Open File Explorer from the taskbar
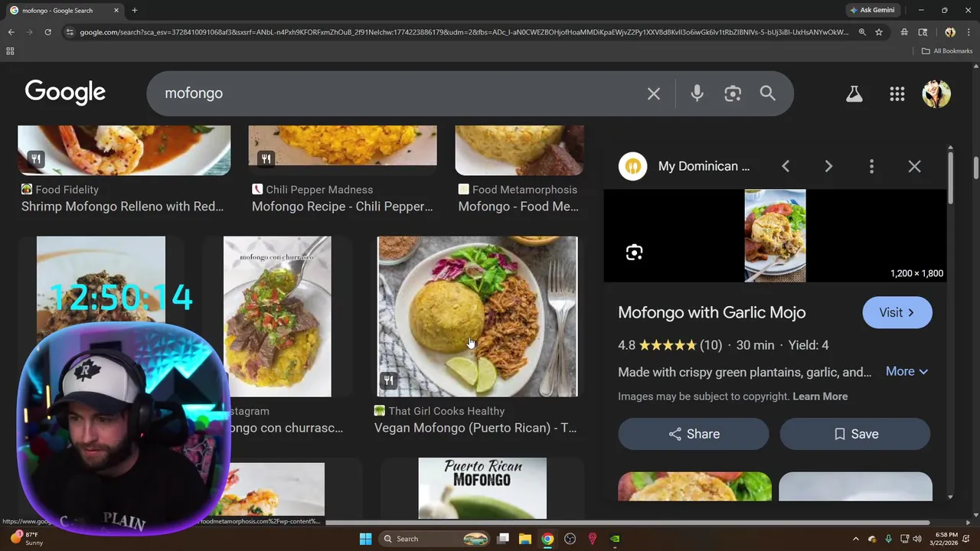The width and height of the screenshot is (980, 551). click(525, 539)
